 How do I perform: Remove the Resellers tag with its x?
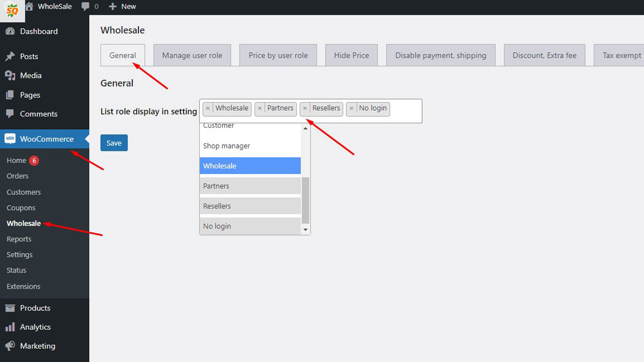coord(305,108)
